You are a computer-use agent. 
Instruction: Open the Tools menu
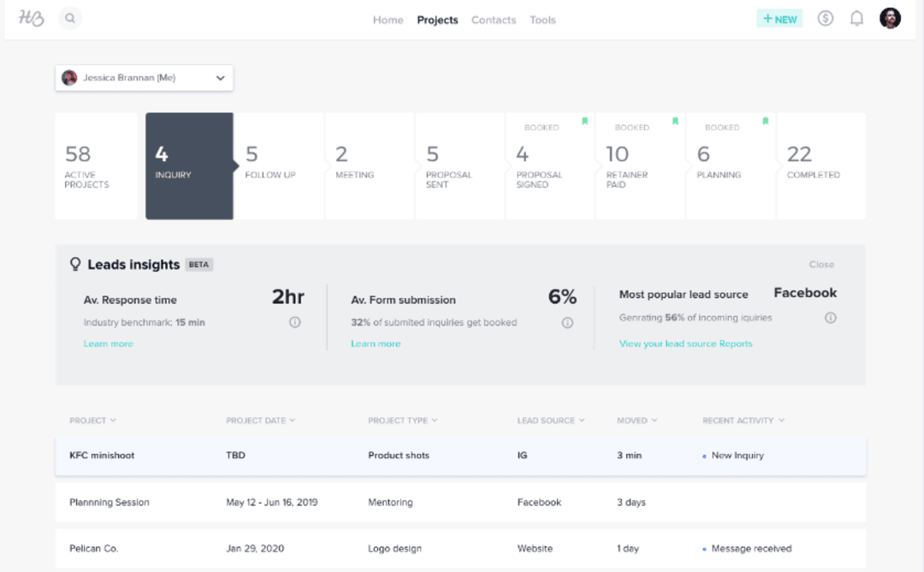pos(542,20)
